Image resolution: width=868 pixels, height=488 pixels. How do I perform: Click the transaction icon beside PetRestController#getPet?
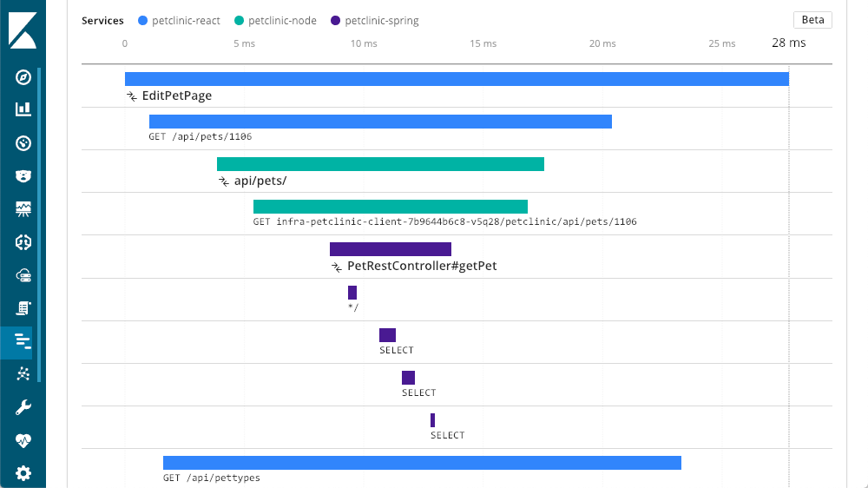tap(337, 267)
